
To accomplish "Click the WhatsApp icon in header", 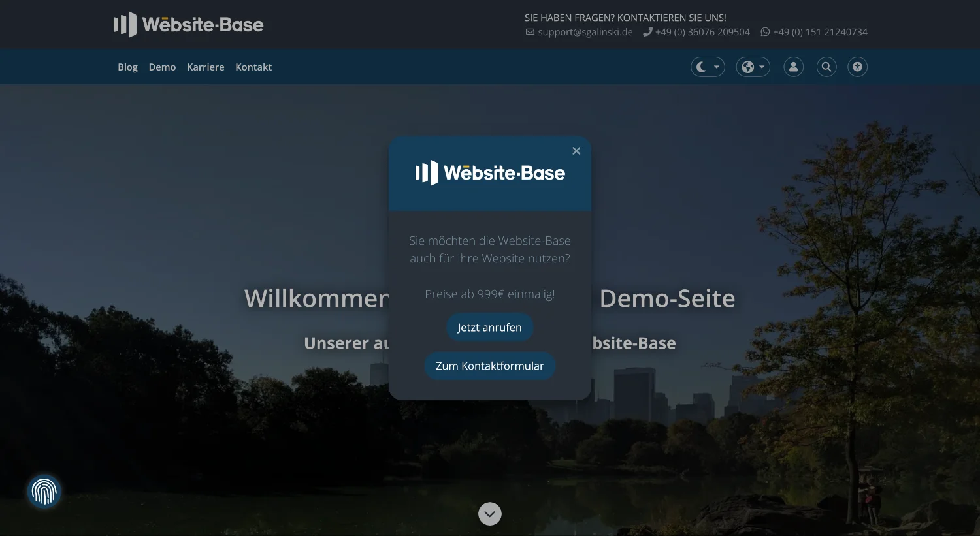I will point(764,31).
